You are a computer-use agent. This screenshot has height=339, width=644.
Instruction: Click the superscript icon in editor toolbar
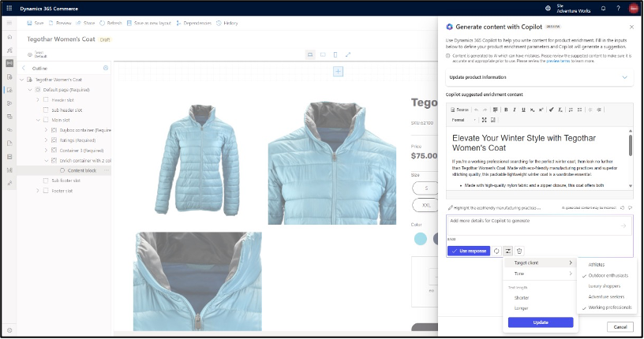tap(541, 110)
